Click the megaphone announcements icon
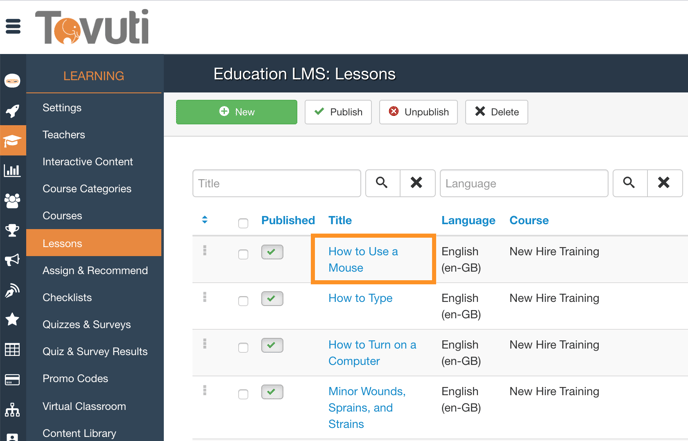Screen dimensions: 688x441 [12, 261]
